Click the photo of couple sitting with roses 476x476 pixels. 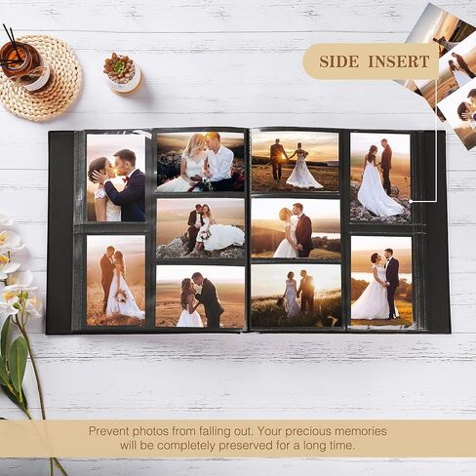coord(200,162)
